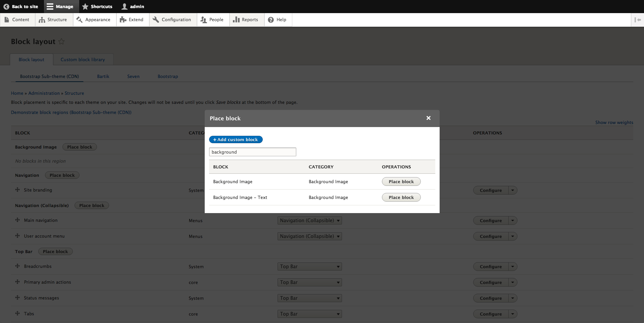This screenshot has width=644, height=323.
Task: Switch to Custom block library tab
Action: coord(83,59)
